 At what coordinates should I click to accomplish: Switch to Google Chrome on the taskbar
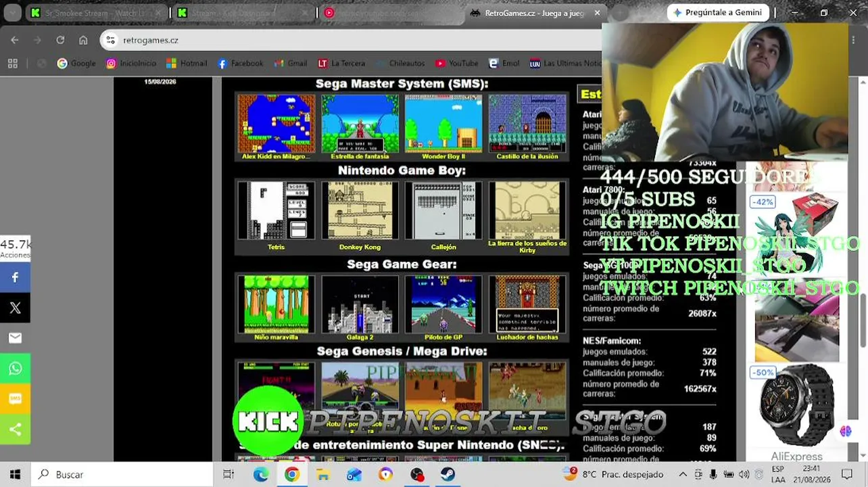(x=291, y=474)
